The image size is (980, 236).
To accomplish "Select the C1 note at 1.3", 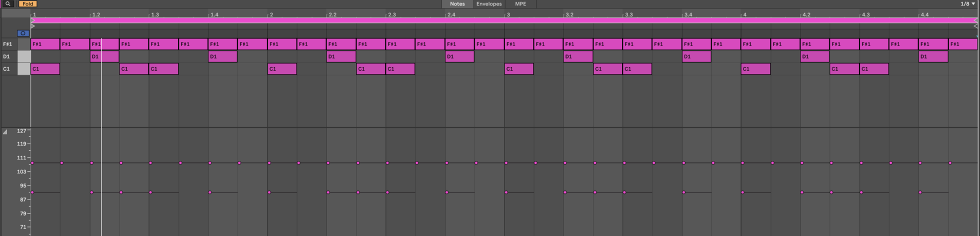I will pos(163,69).
